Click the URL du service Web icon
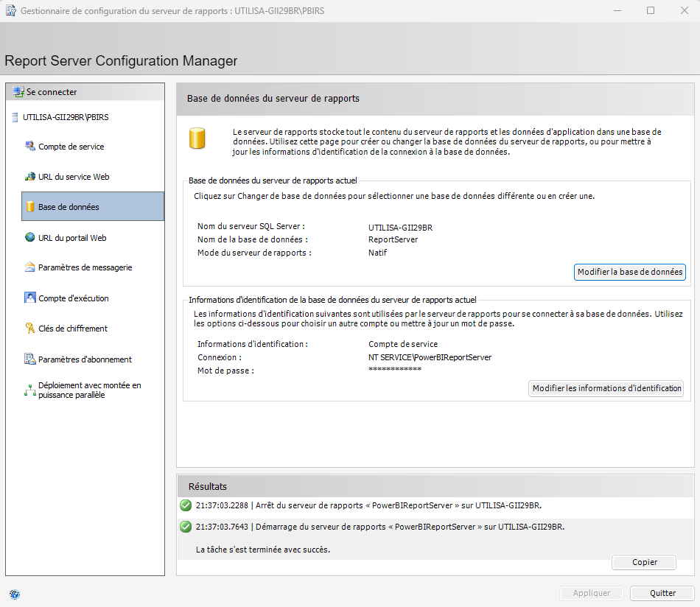The width and height of the screenshot is (700, 607). (x=30, y=176)
